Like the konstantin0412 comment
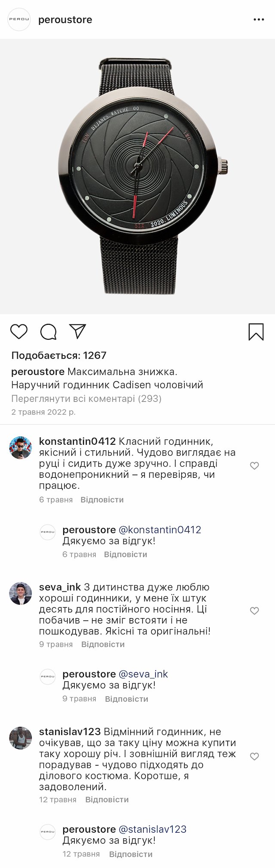This screenshot has height=868, width=275. [x=254, y=466]
